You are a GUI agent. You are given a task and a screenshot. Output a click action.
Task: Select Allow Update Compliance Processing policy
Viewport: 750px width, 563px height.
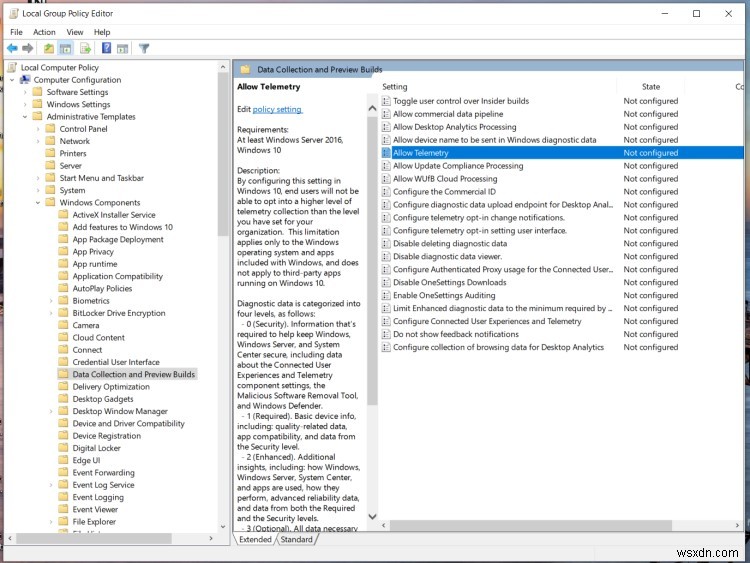[458, 166]
